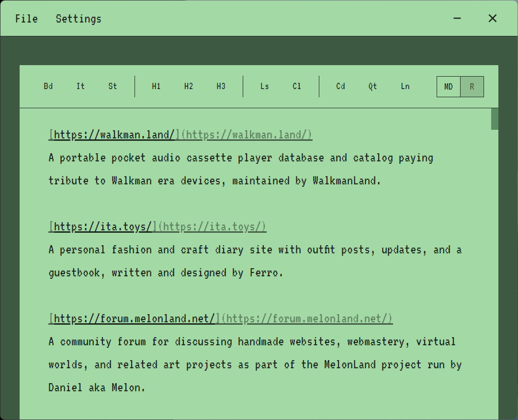The image size is (518, 420).
Task: Click the line 'A personal fashion and craft diary'
Action: 255,250
